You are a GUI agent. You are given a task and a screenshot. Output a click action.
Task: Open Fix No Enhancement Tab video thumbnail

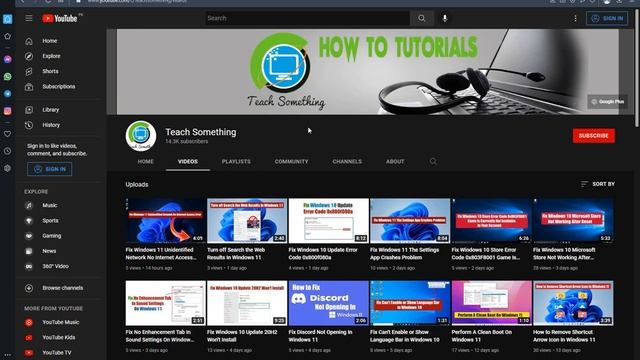[165, 303]
